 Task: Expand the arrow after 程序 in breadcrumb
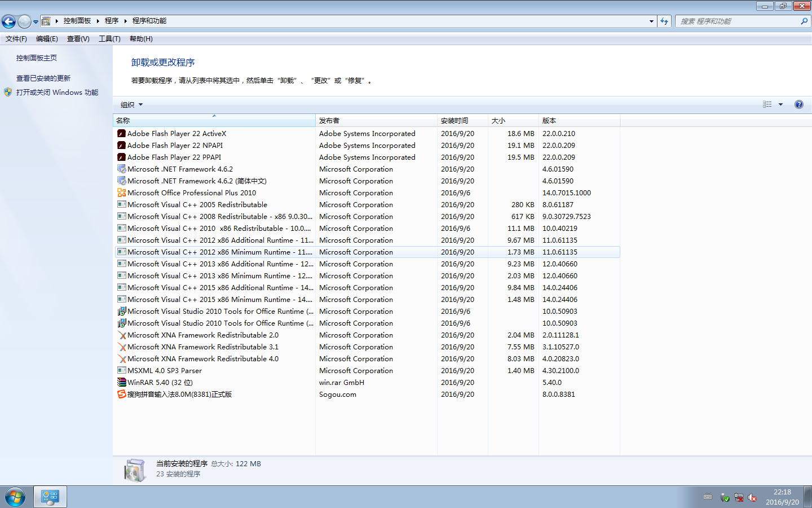point(125,21)
